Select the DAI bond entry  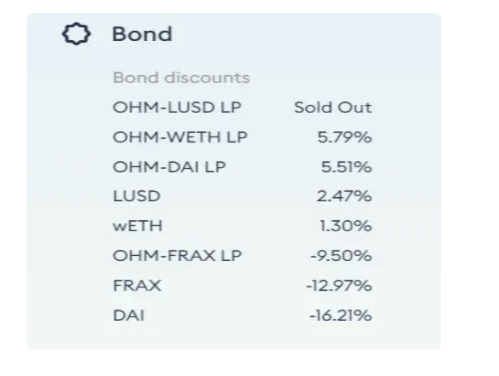coord(129,315)
